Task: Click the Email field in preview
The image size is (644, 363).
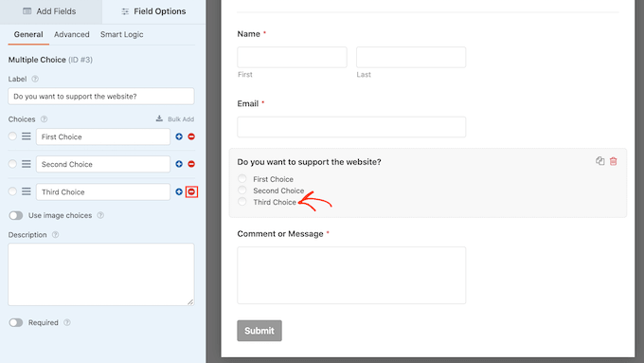Action: pyautogui.click(x=351, y=127)
